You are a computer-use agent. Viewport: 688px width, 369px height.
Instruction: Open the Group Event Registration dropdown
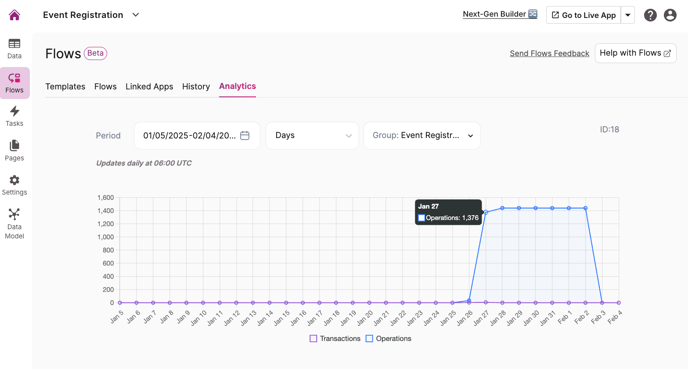point(422,136)
